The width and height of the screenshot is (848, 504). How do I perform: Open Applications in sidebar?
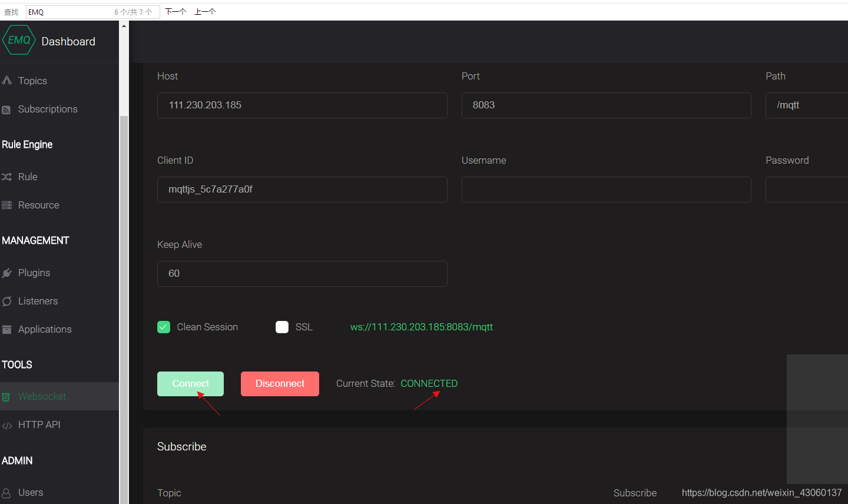[x=45, y=329]
